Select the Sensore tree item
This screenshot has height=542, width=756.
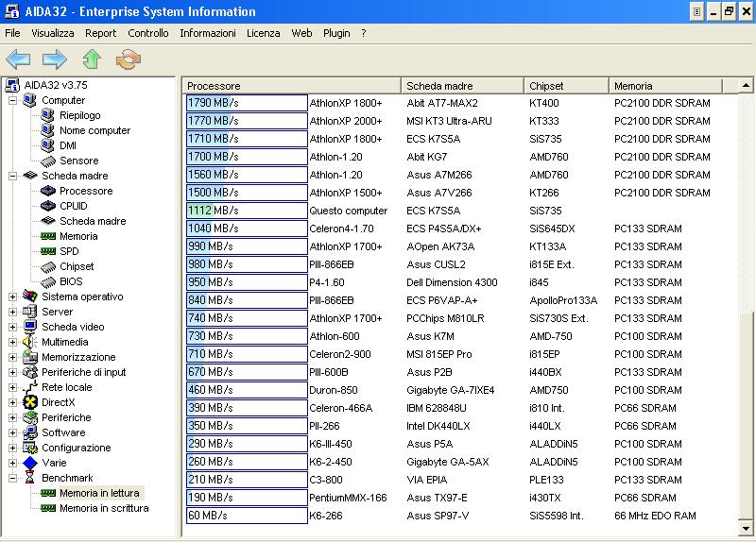coord(78,161)
